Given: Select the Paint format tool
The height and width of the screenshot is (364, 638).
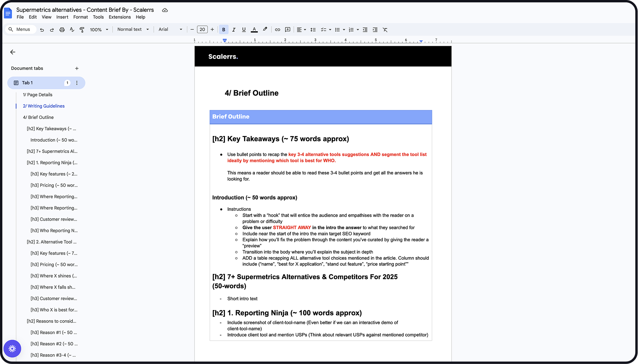Looking at the screenshot, I should 82,30.
